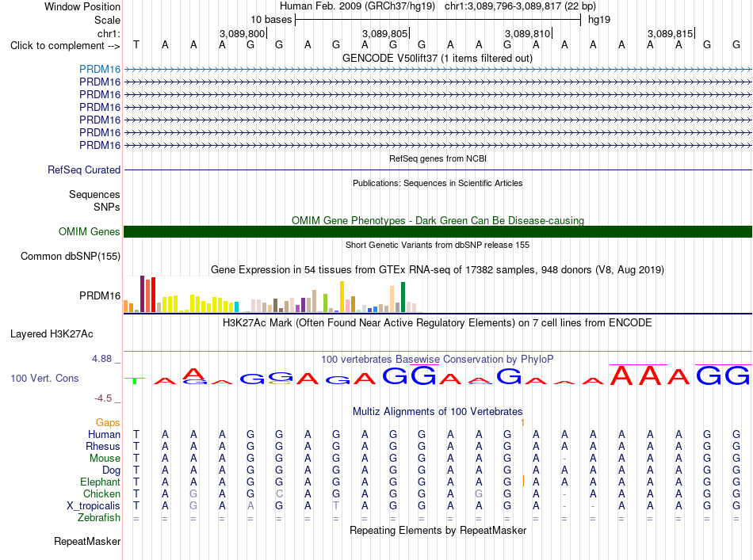Click the hg19 label beside the scale bar
This screenshot has width=753, height=560.
599,20
